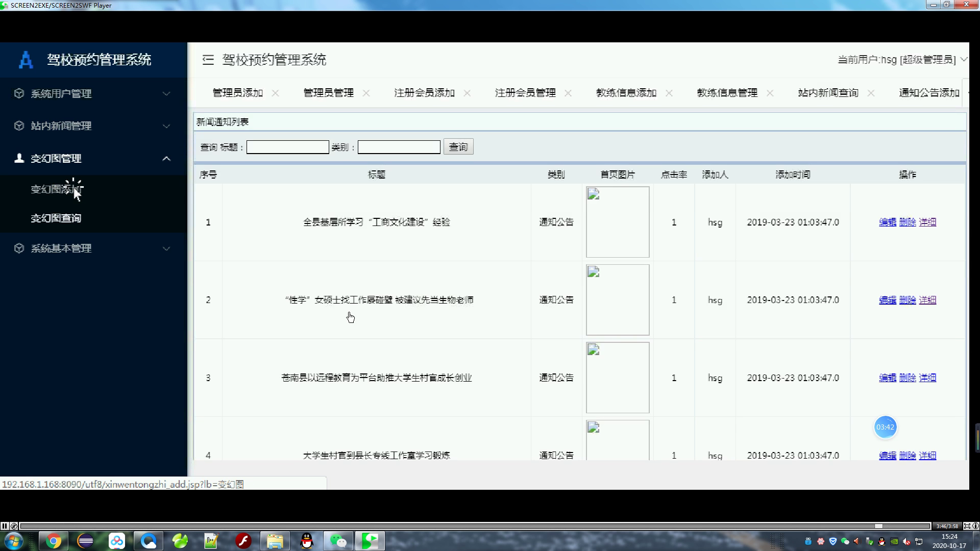The height and width of the screenshot is (551, 980).
Task: Close the 注册会员添加 tab
Action: (x=468, y=93)
